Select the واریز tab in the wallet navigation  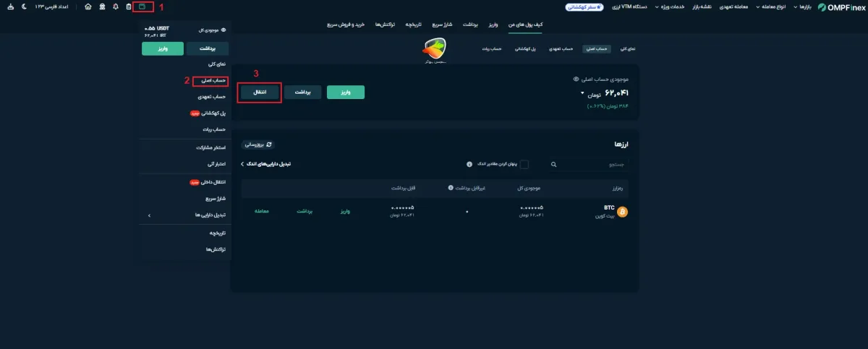(493, 24)
